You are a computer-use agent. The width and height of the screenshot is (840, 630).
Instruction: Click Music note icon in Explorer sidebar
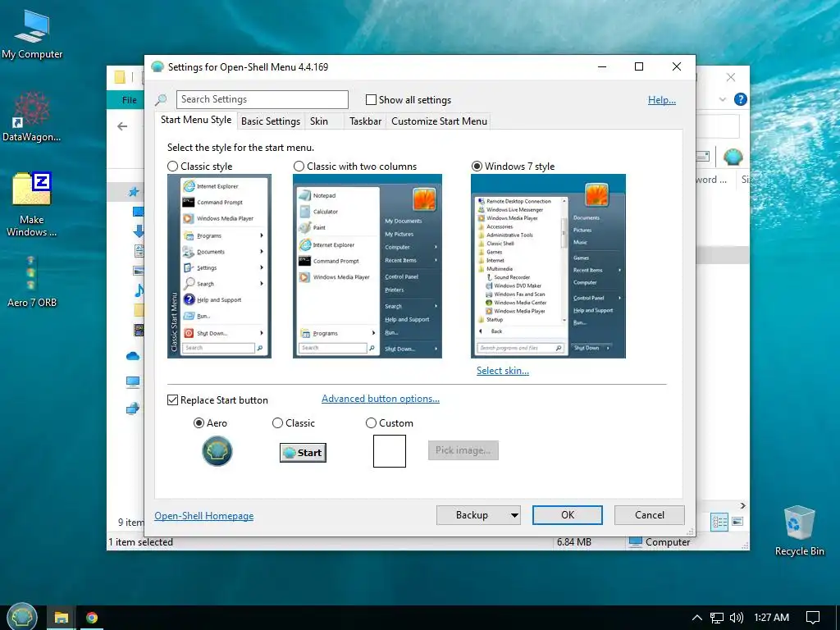(139, 290)
